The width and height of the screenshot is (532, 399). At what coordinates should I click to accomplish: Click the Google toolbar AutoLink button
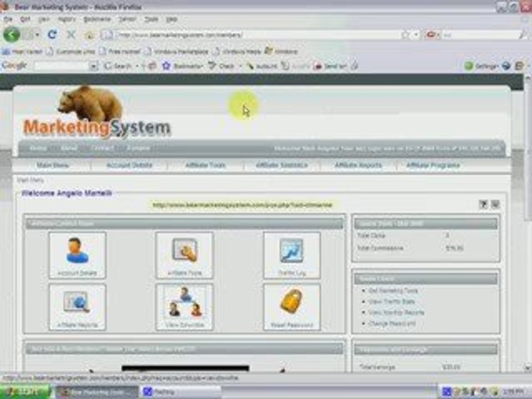262,66
